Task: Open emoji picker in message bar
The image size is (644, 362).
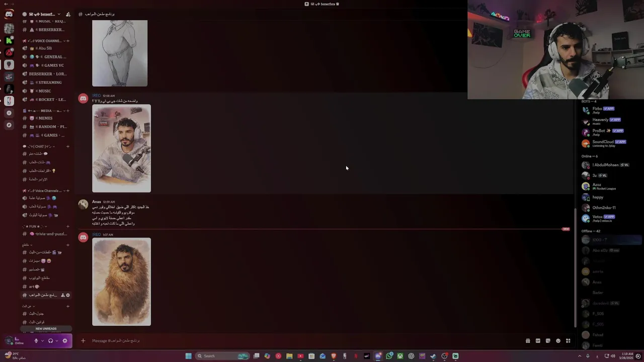Action: point(558,341)
